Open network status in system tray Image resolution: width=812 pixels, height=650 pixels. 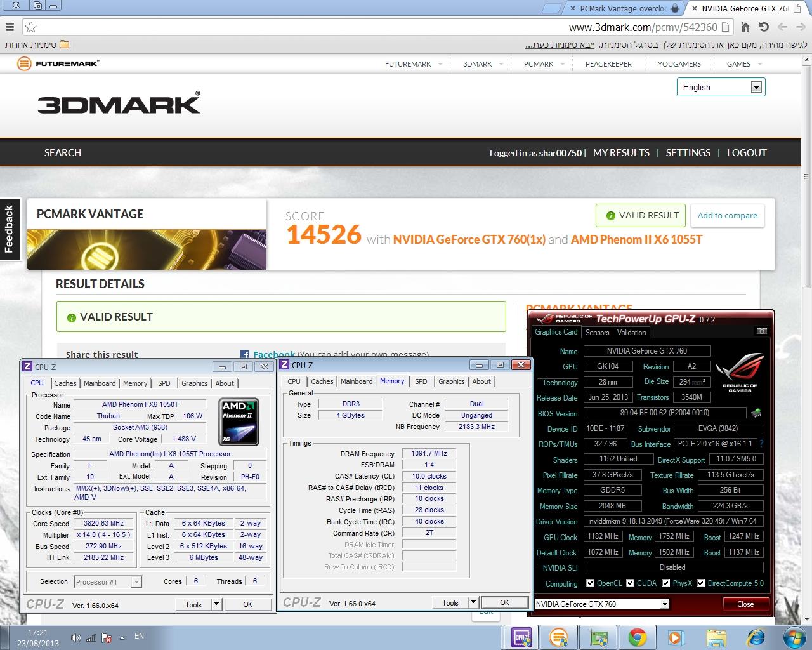tap(91, 638)
